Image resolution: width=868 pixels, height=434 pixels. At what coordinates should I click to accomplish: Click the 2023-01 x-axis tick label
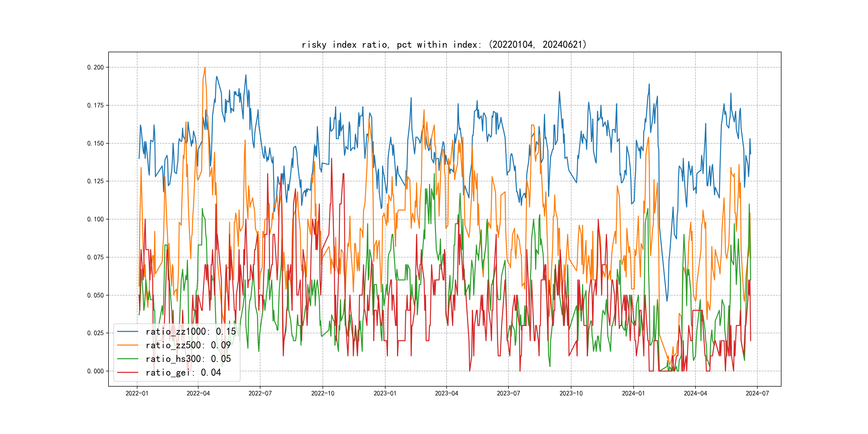click(385, 393)
